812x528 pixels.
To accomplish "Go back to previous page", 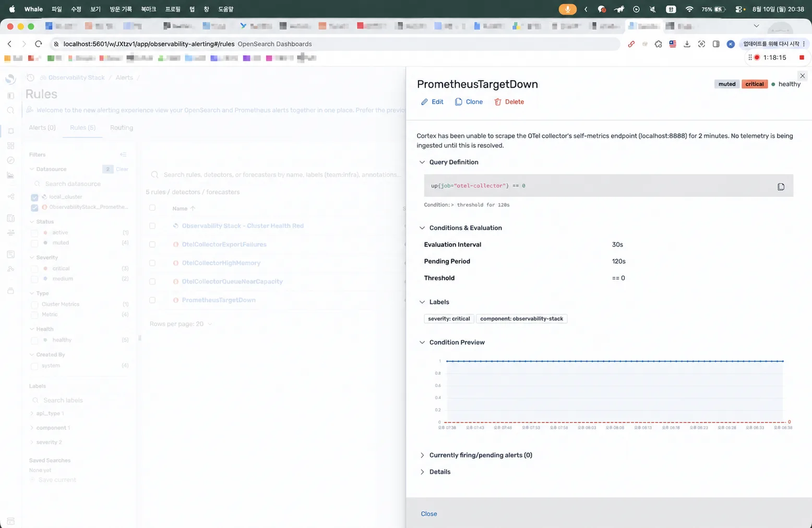I will (x=9, y=44).
